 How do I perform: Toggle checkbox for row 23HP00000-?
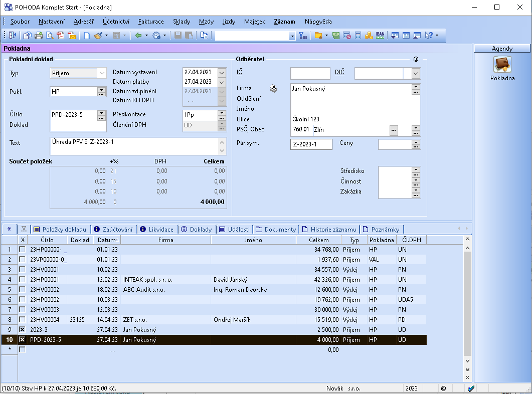click(23, 249)
